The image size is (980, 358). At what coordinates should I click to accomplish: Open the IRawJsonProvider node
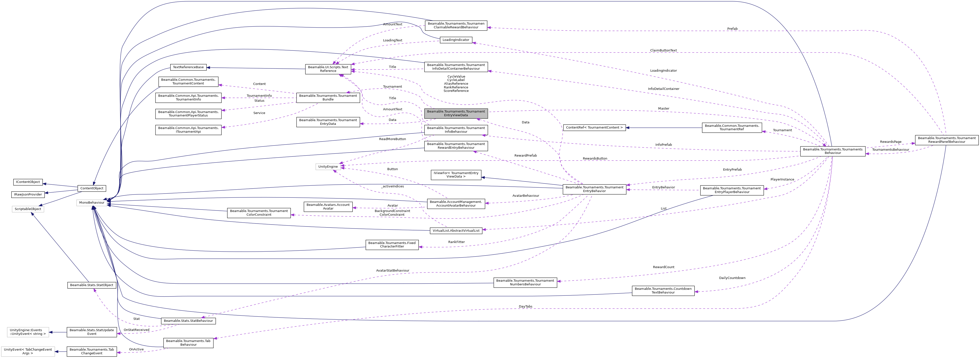click(x=27, y=194)
